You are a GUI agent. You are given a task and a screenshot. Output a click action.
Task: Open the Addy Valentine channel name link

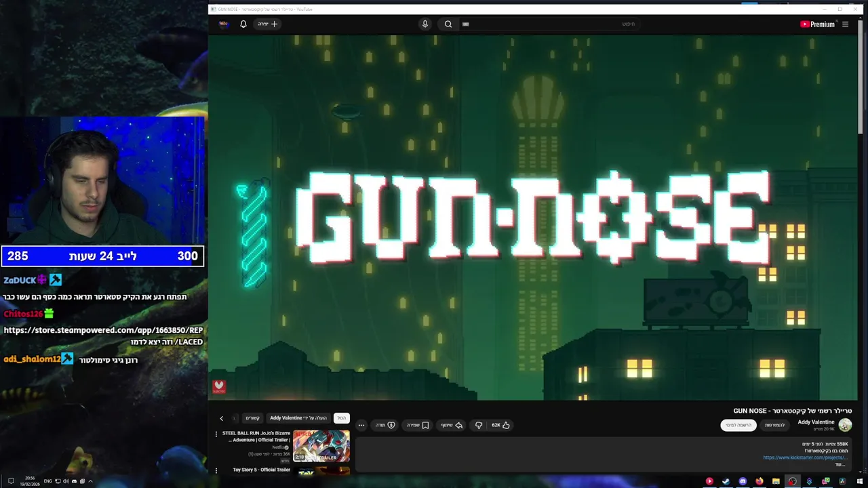(x=816, y=422)
